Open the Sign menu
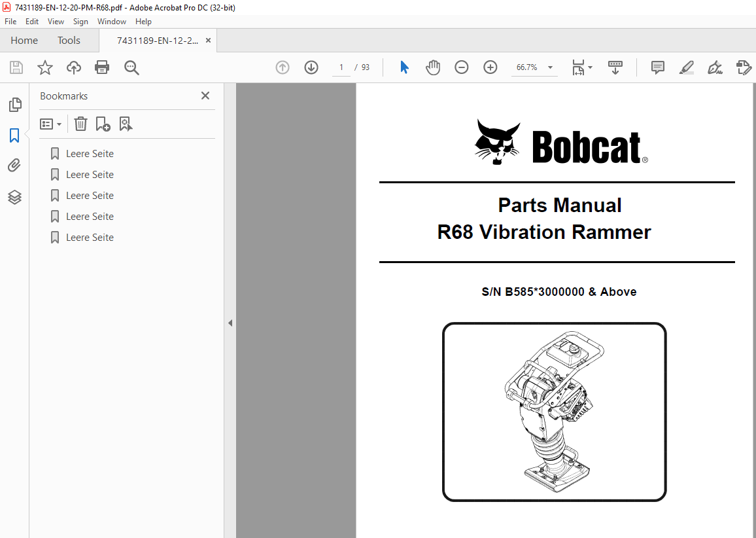Image resolution: width=756 pixels, height=538 pixels. click(x=80, y=21)
